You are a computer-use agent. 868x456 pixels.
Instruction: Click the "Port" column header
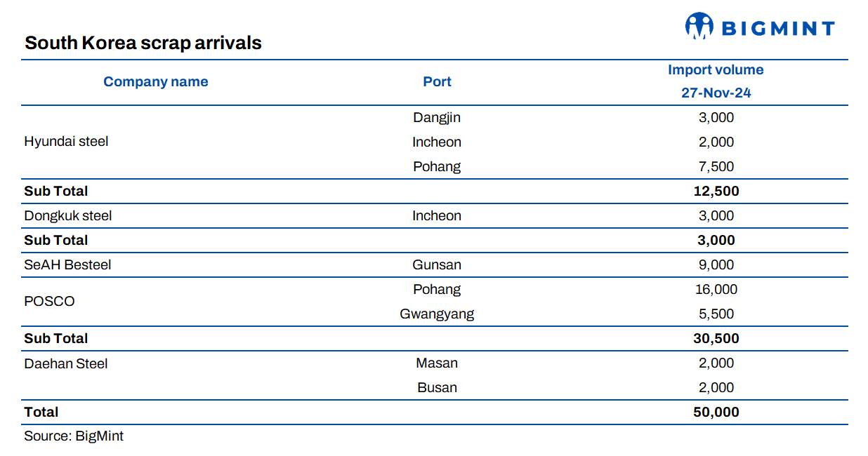437,82
